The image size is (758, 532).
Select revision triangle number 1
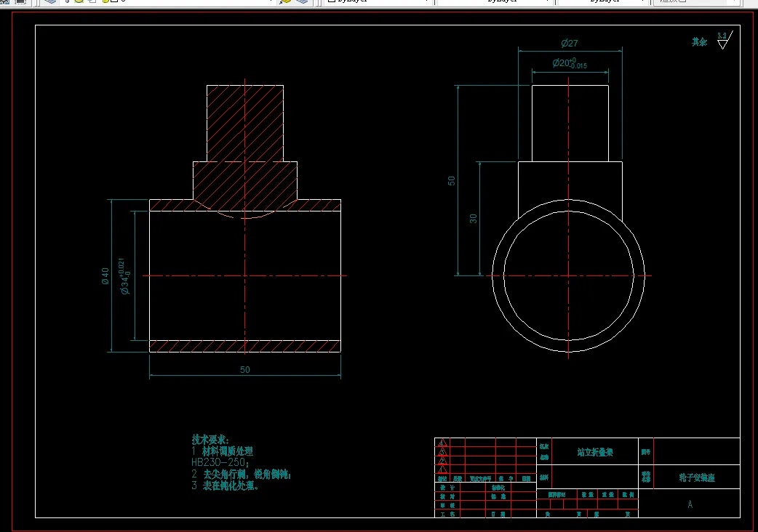point(442,469)
